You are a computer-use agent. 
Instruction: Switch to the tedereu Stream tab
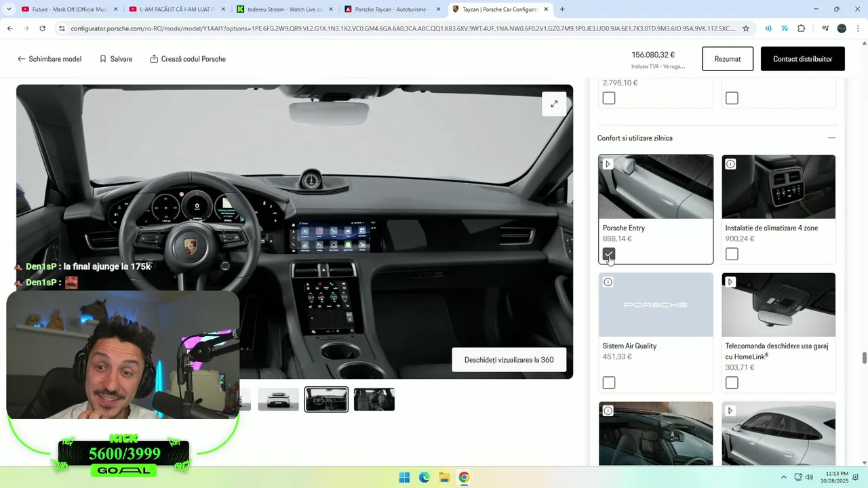[285, 9]
